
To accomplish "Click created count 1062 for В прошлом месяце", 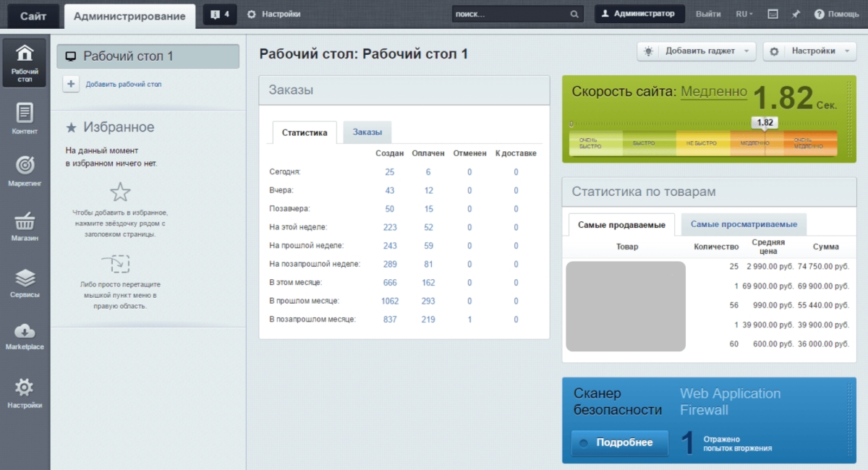I will 390,301.
